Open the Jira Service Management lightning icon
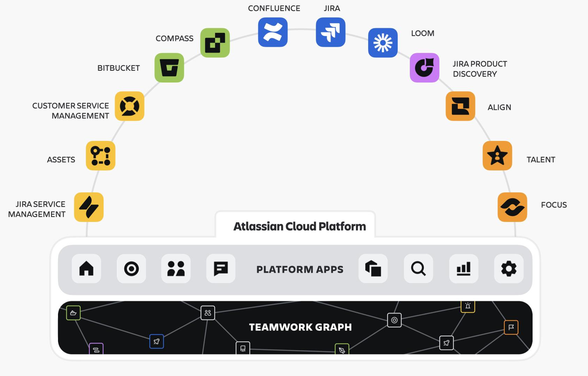Image resolution: width=588 pixels, height=376 pixels. [x=89, y=207]
